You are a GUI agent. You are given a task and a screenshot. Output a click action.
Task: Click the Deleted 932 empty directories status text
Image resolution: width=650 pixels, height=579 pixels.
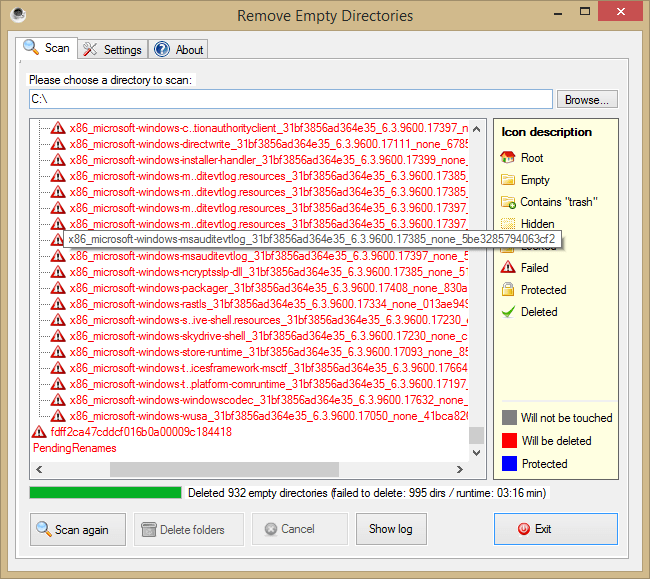[367, 493]
